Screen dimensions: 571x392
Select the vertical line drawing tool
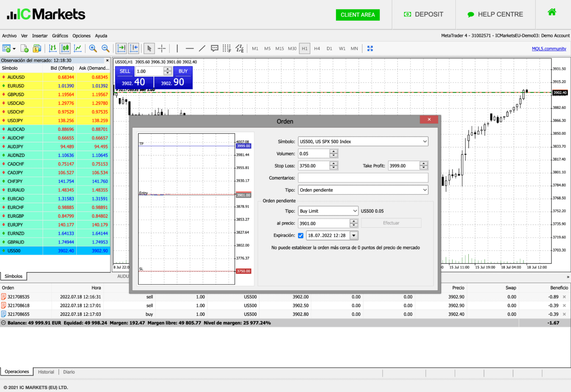[x=177, y=48]
